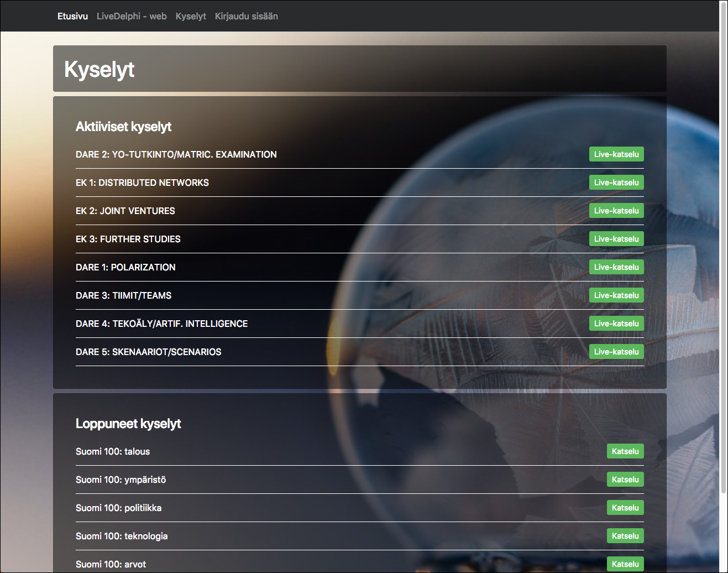Screen dimensions: 728x573
Task: Click Katselu for Suomi 100: teknologia
Action: point(625,536)
